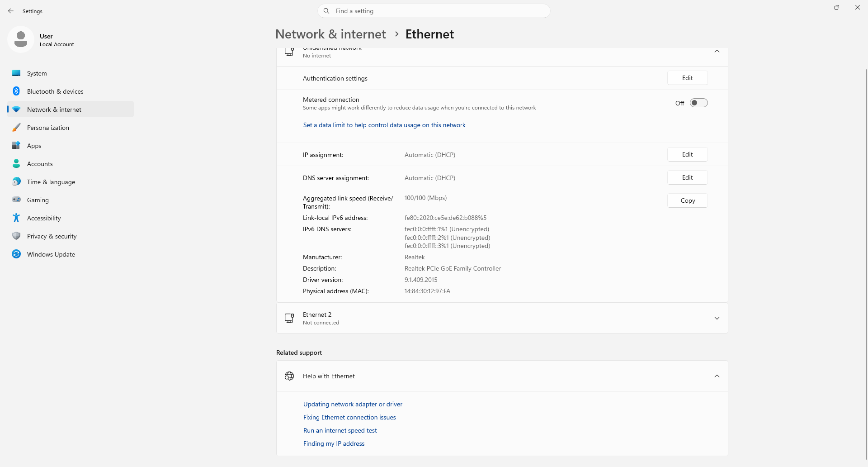Image resolution: width=868 pixels, height=467 pixels.
Task: Open Fixing Ethernet connection issues link
Action: 349,417
